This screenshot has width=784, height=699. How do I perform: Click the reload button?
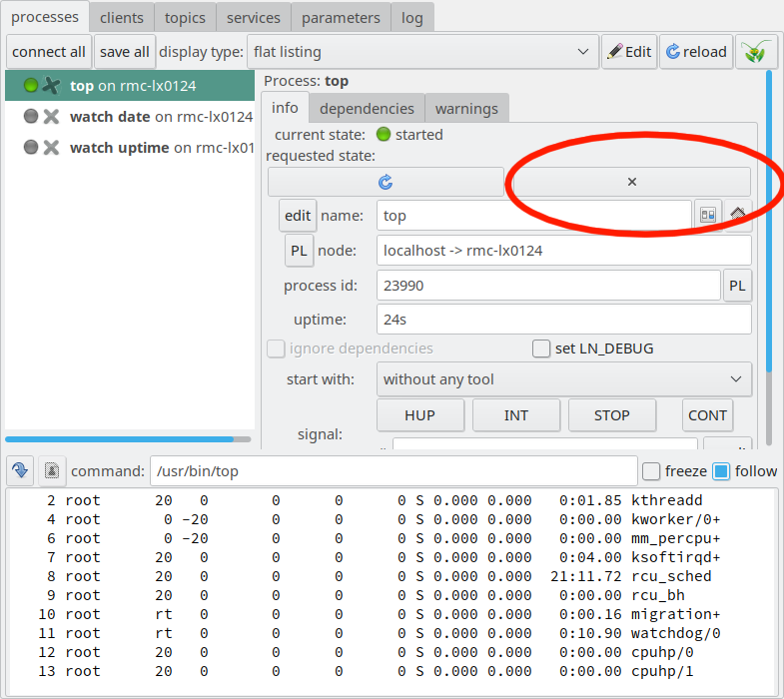696,52
